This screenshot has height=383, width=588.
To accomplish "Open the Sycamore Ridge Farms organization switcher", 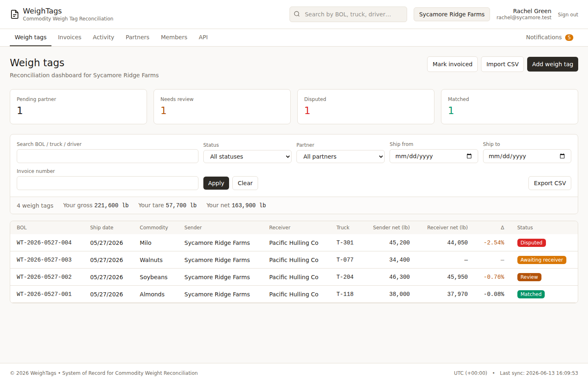I will point(452,14).
